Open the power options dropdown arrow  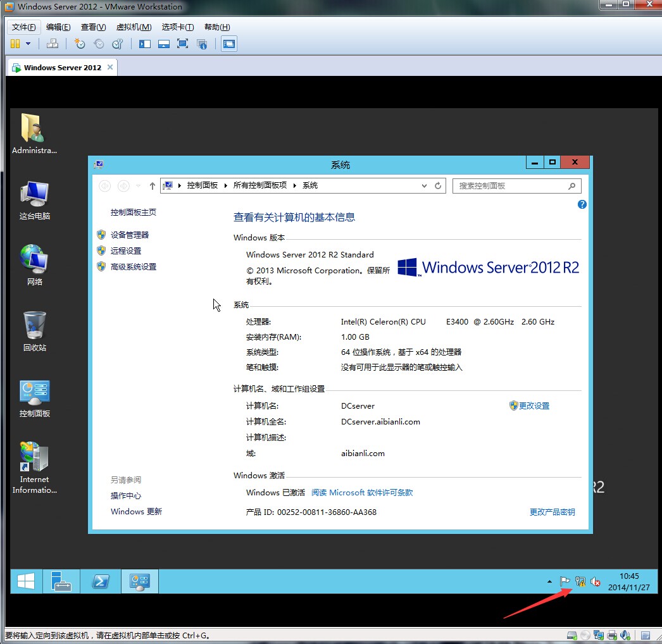click(28, 44)
